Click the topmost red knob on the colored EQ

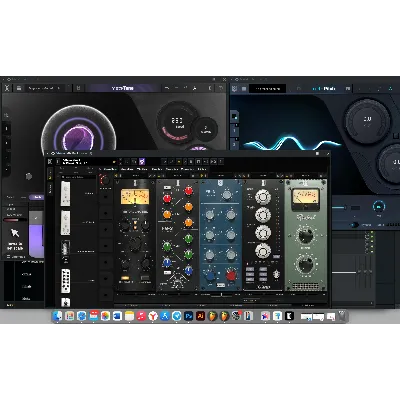click(189, 191)
